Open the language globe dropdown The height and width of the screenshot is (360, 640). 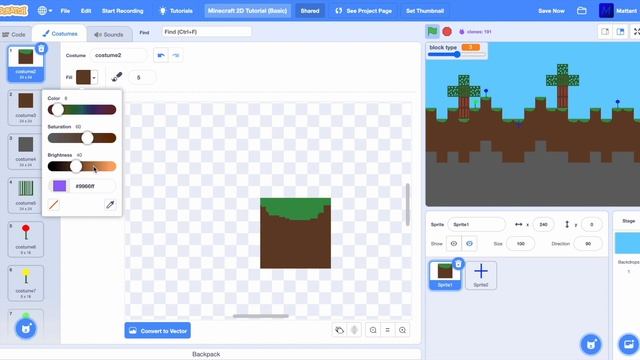44,11
